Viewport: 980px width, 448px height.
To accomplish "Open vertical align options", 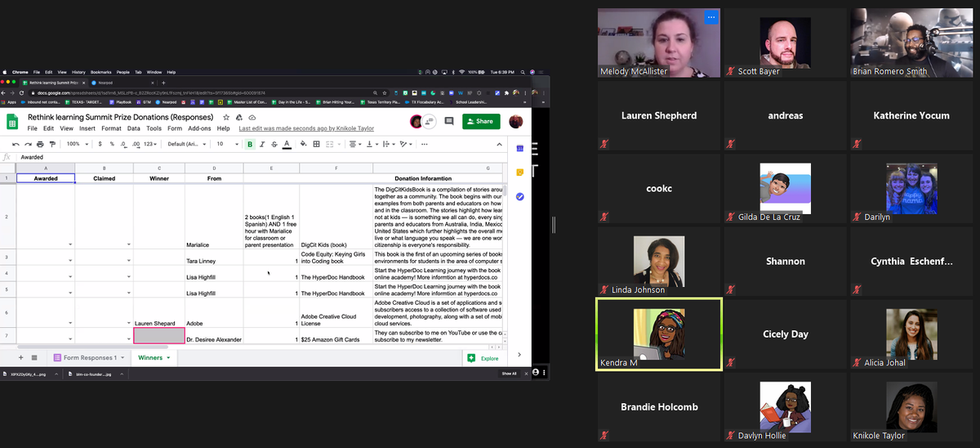I will pyautogui.click(x=372, y=144).
